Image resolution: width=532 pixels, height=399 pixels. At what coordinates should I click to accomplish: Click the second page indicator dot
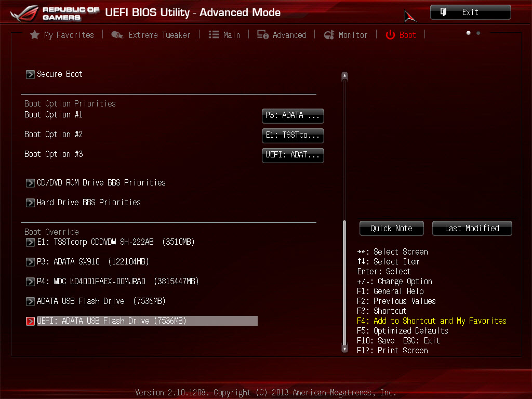coord(478,33)
